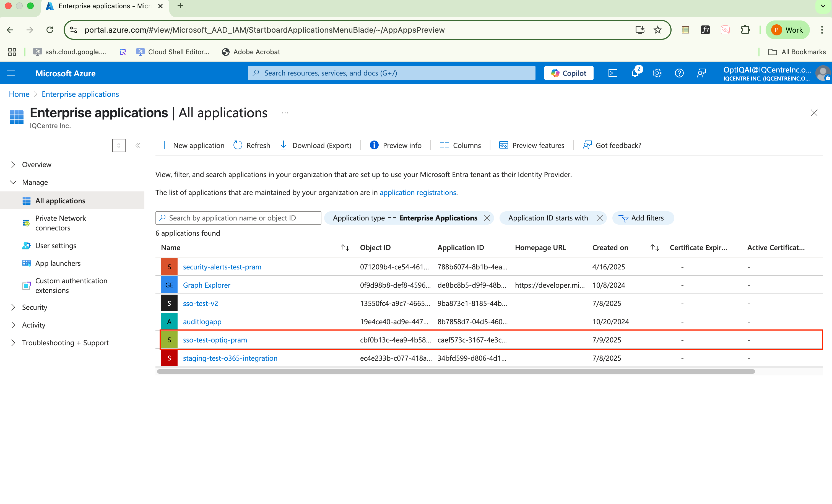
Task: Click the new tab plus button
Action: (180, 6)
